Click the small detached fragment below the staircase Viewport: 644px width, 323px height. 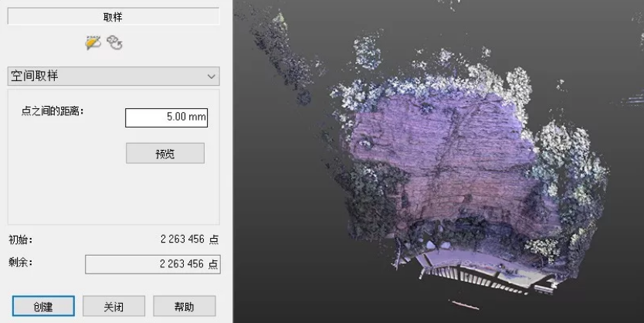coord(463,304)
